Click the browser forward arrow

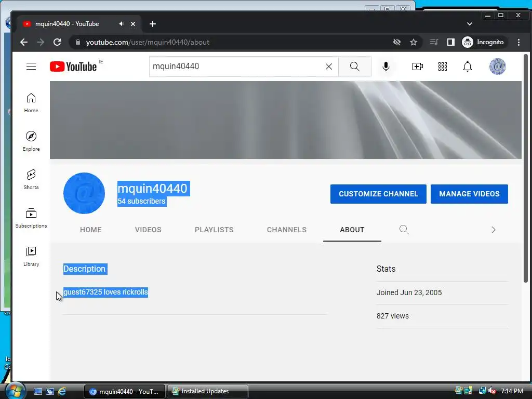coord(41,42)
